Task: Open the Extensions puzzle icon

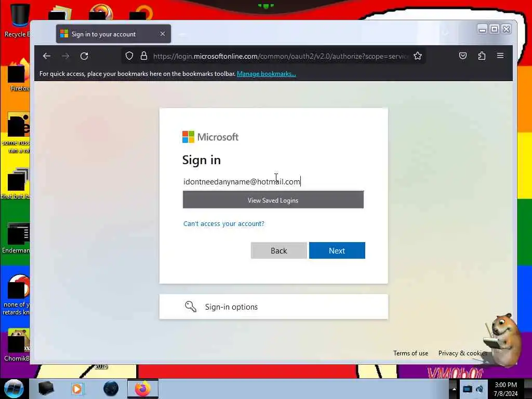Action: tap(482, 56)
